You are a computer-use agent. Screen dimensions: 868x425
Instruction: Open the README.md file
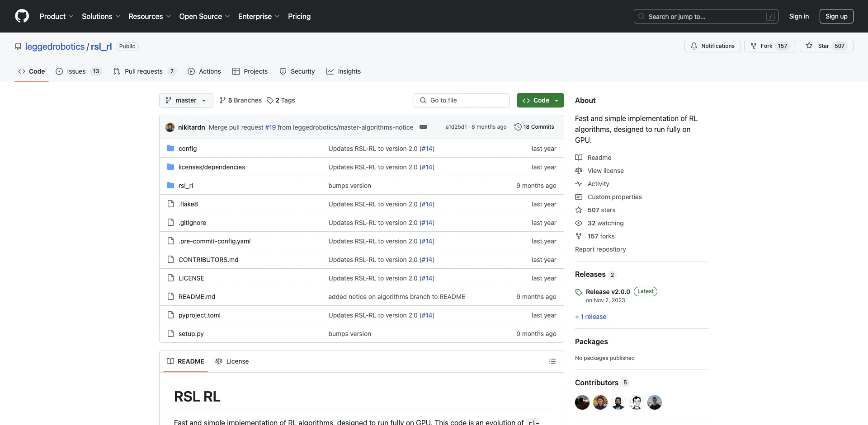[197, 297]
